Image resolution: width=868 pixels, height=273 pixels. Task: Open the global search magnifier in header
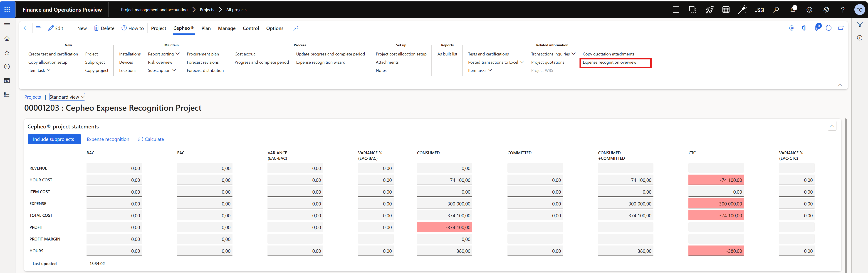click(776, 10)
